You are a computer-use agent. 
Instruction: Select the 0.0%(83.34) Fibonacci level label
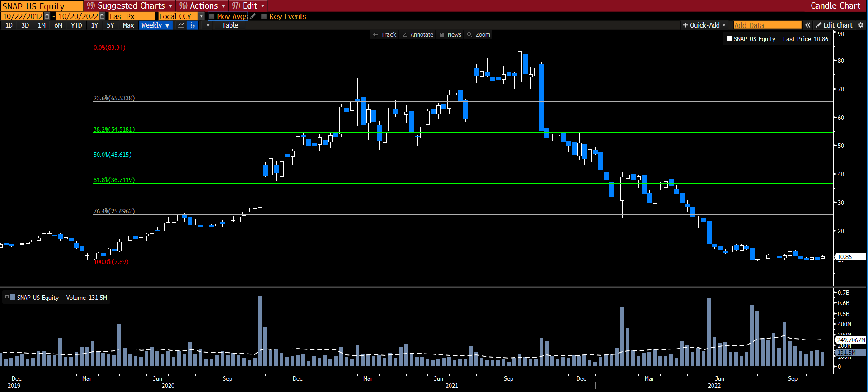pyautogui.click(x=109, y=47)
